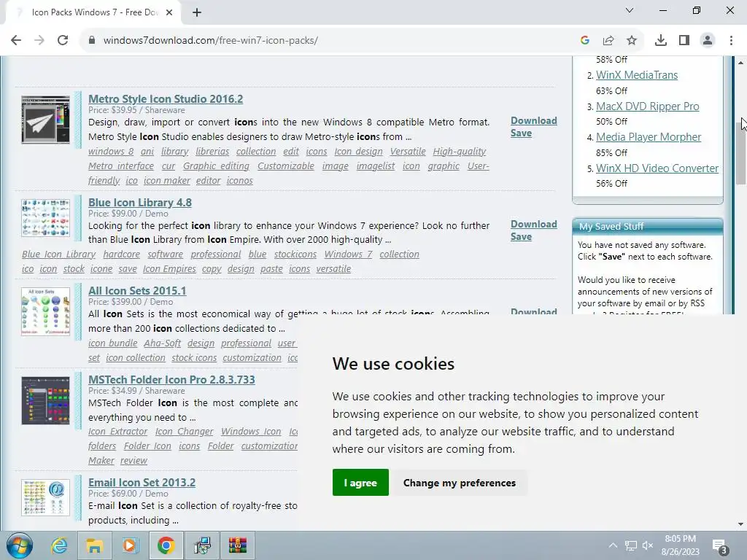Click the scrollbar down arrow
The image size is (747, 560).
740,524
